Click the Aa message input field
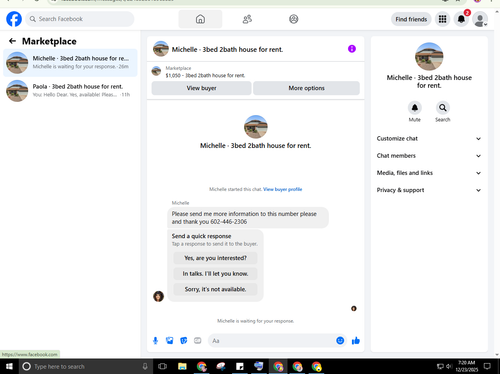 272,341
